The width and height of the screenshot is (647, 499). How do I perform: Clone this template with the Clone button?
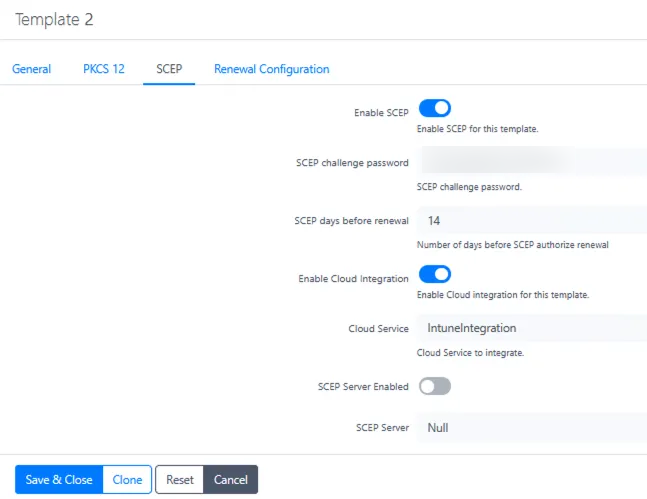pos(127,480)
